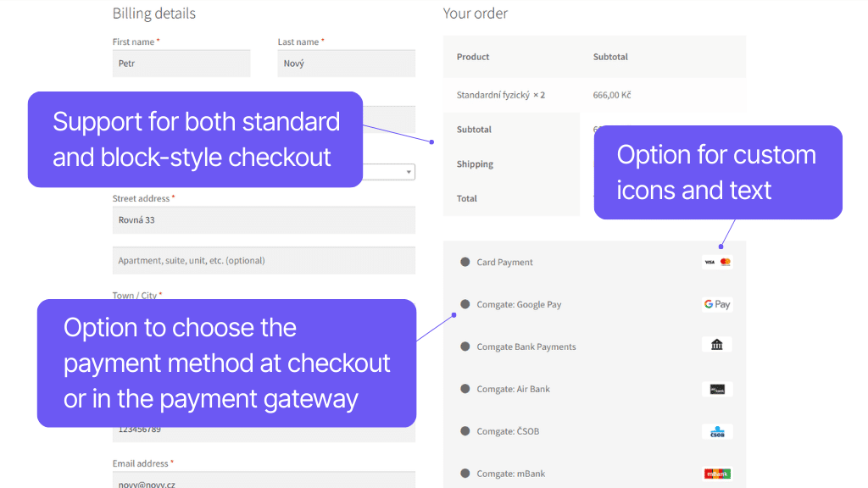
Task: Click the ČSOB logo icon
Action: tap(716, 431)
